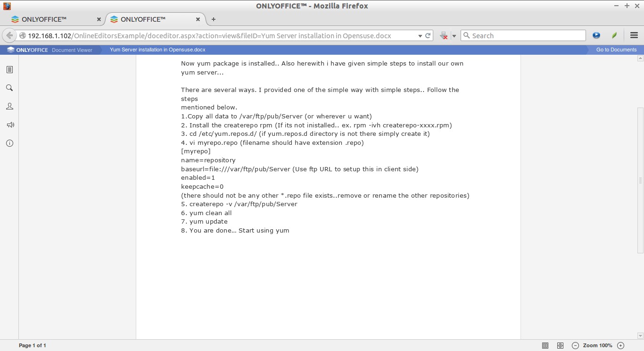Click the 'mentioned below.' line

tap(209, 107)
